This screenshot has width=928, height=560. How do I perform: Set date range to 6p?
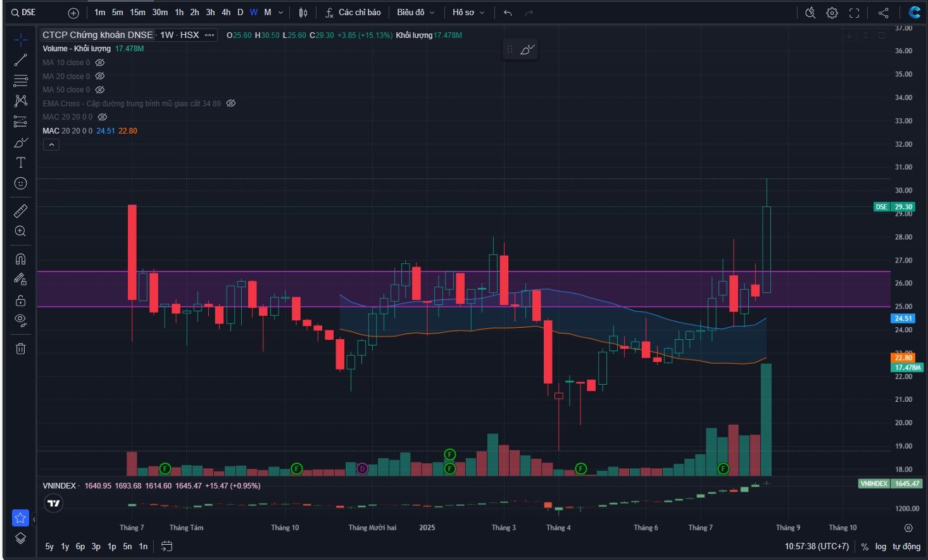[x=80, y=547]
